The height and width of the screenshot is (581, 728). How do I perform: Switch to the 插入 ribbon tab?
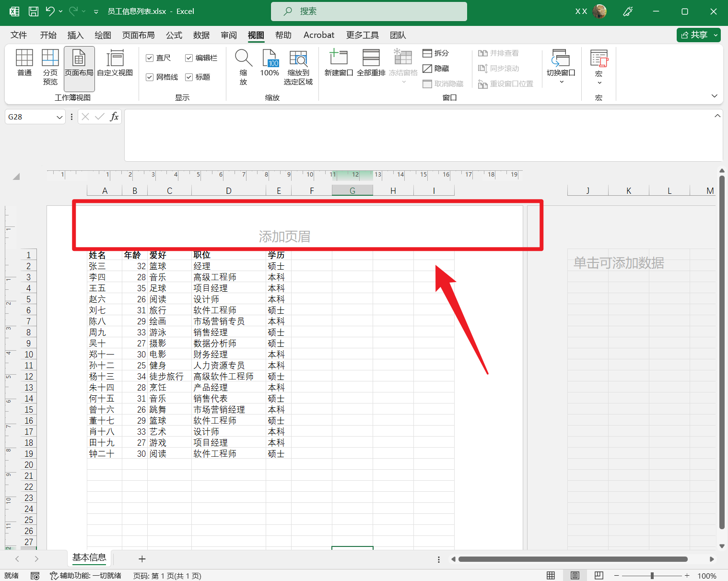tap(75, 35)
